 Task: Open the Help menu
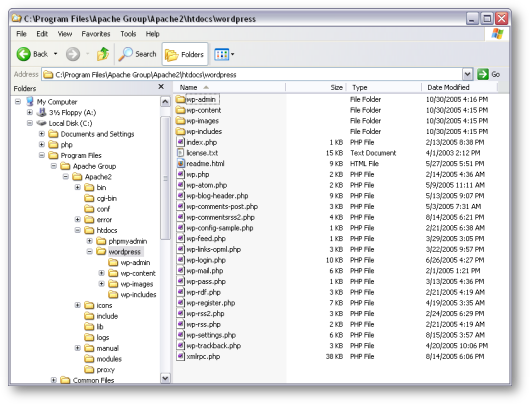[x=152, y=34]
